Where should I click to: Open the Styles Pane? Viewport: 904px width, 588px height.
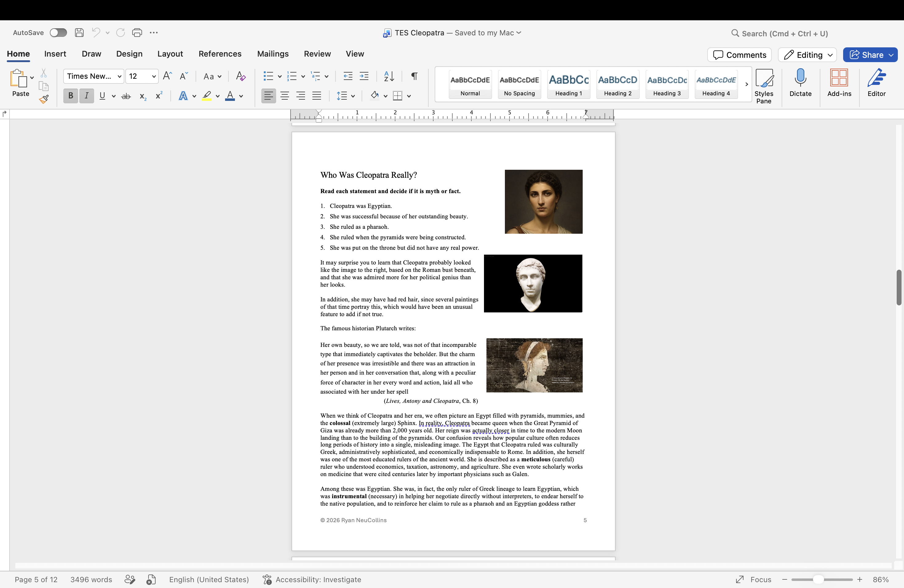click(764, 86)
